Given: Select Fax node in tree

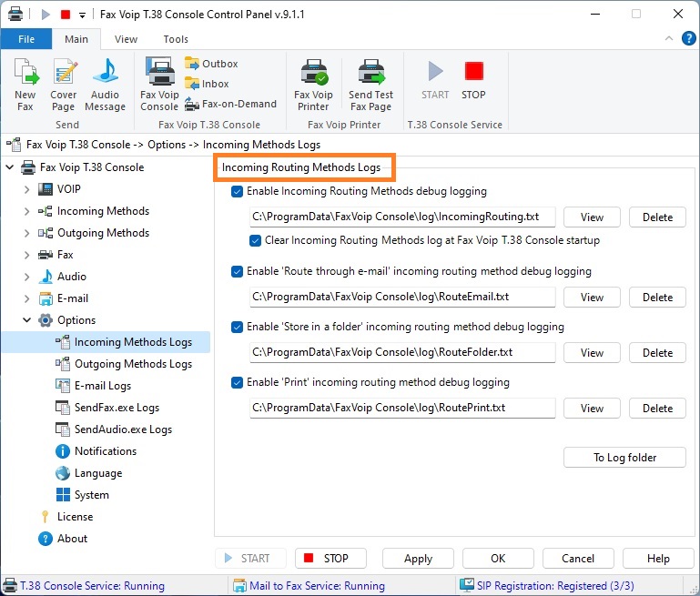Looking at the screenshot, I should coord(66,255).
